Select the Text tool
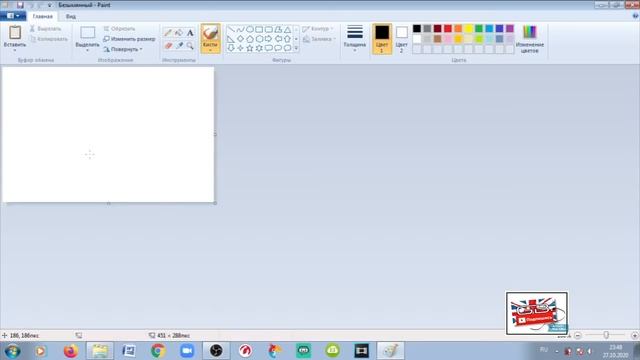Screen dimensions: 640x360 pos(190,33)
